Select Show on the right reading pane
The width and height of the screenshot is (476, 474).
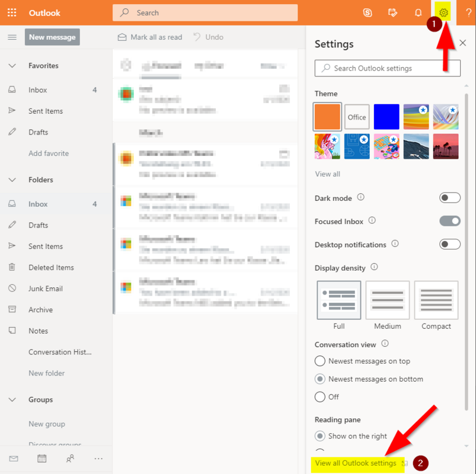click(x=320, y=435)
